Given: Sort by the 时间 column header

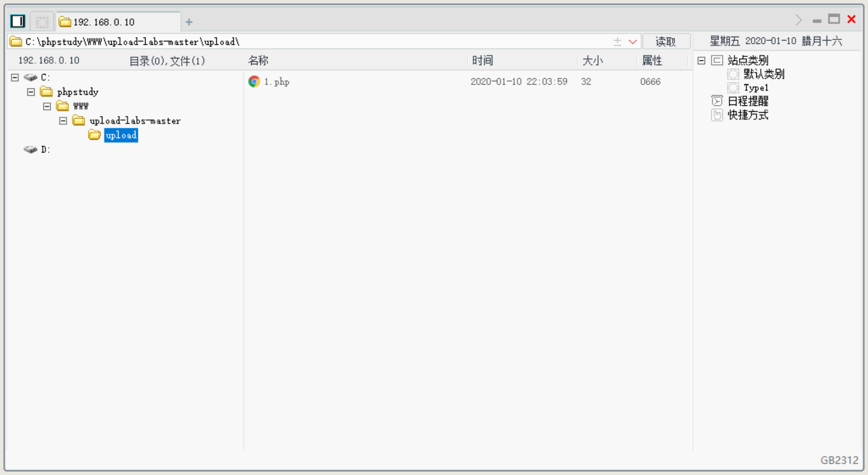Looking at the screenshot, I should click(x=483, y=60).
